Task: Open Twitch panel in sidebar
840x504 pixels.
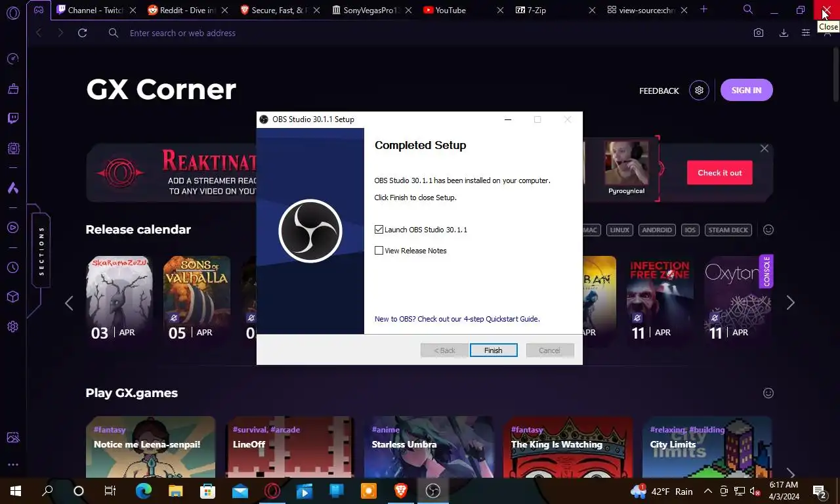Action: pyautogui.click(x=12, y=119)
